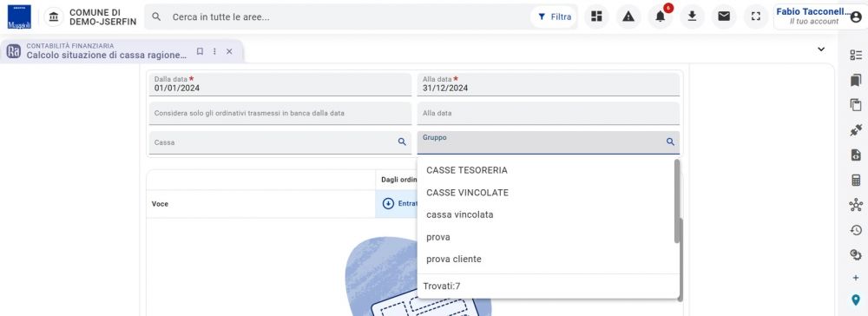Screen dimensions: 868x316
Task: Open the file code icon in right sidebar
Action: 856,155
